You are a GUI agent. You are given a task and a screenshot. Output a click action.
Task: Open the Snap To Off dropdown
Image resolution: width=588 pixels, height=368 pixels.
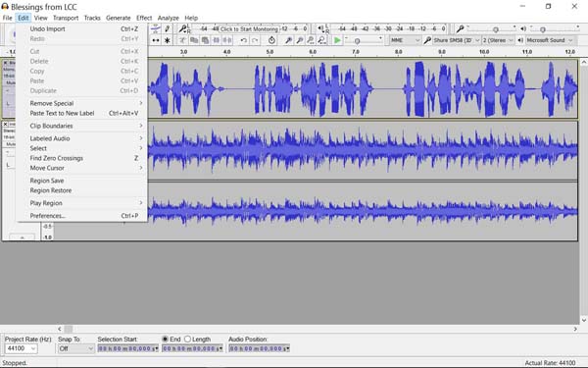pos(75,348)
